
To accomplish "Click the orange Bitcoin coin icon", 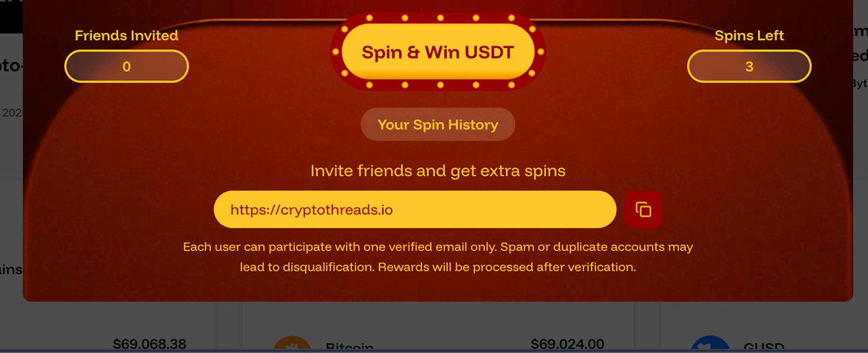I will pyautogui.click(x=292, y=345).
